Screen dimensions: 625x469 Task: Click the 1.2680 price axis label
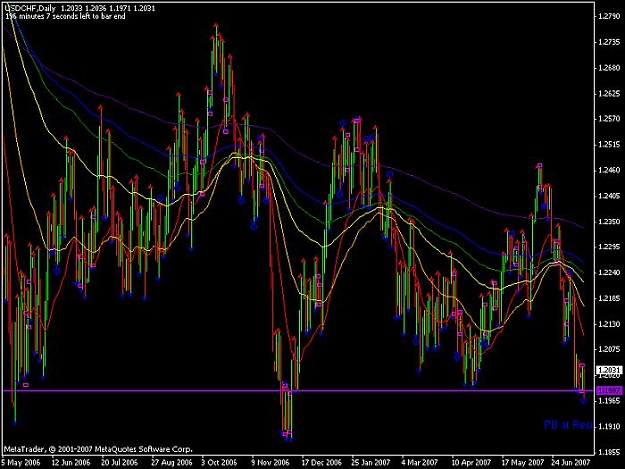pyautogui.click(x=609, y=68)
